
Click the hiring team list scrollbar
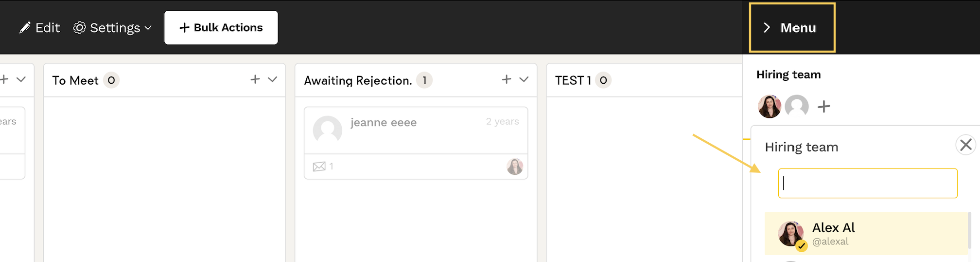[x=969, y=230]
